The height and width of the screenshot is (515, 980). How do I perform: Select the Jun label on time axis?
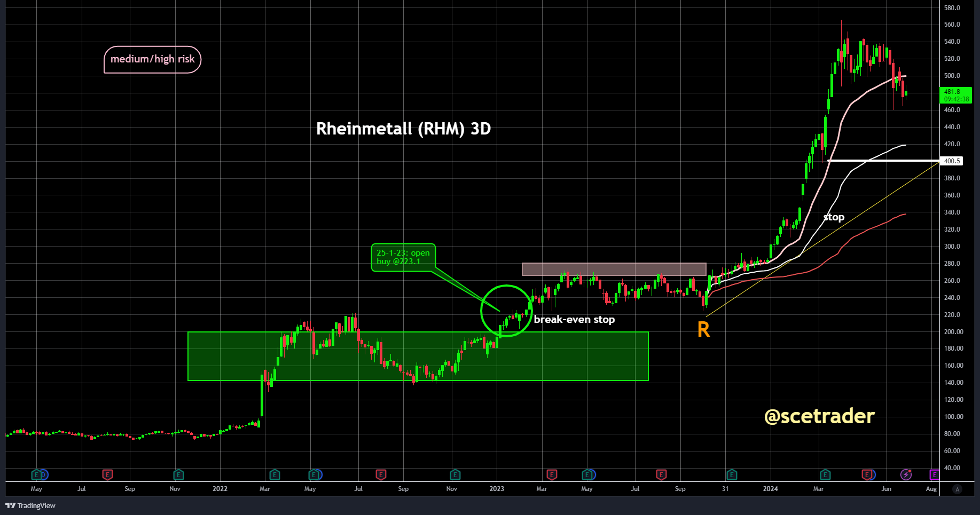click(x=887, y=489)
